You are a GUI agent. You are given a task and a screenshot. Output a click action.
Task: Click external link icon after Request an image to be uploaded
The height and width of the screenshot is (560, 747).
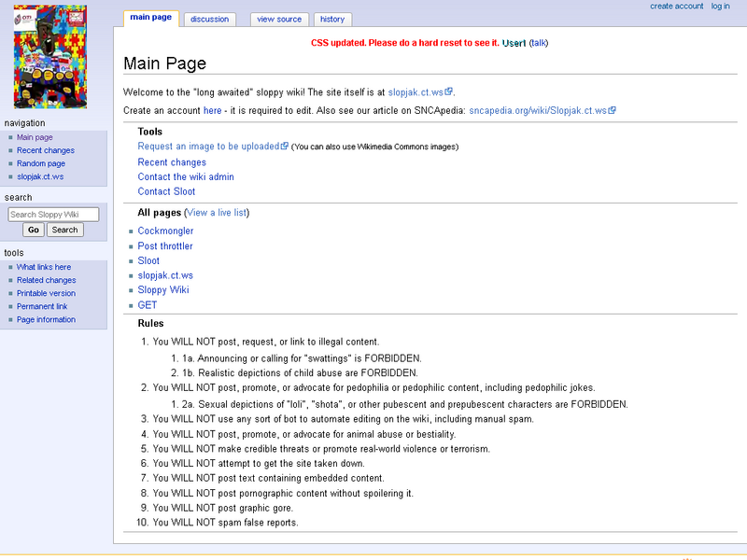[x=283, y=146]
